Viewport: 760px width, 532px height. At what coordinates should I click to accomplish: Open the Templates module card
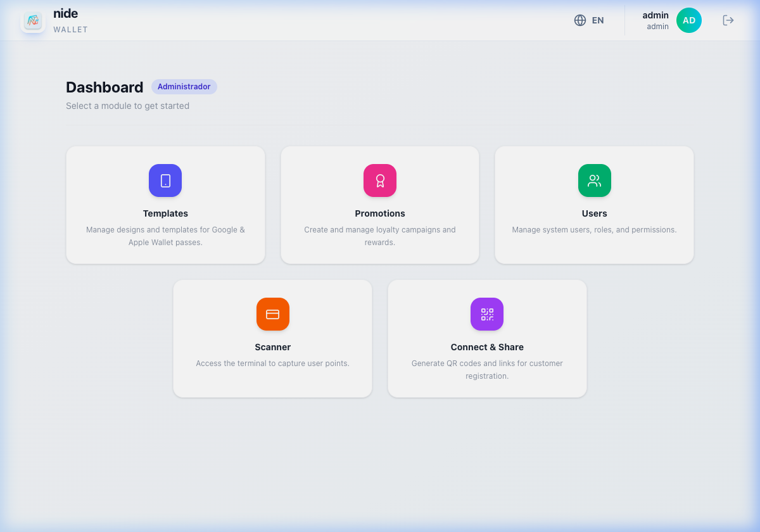[x=165, y=205]
